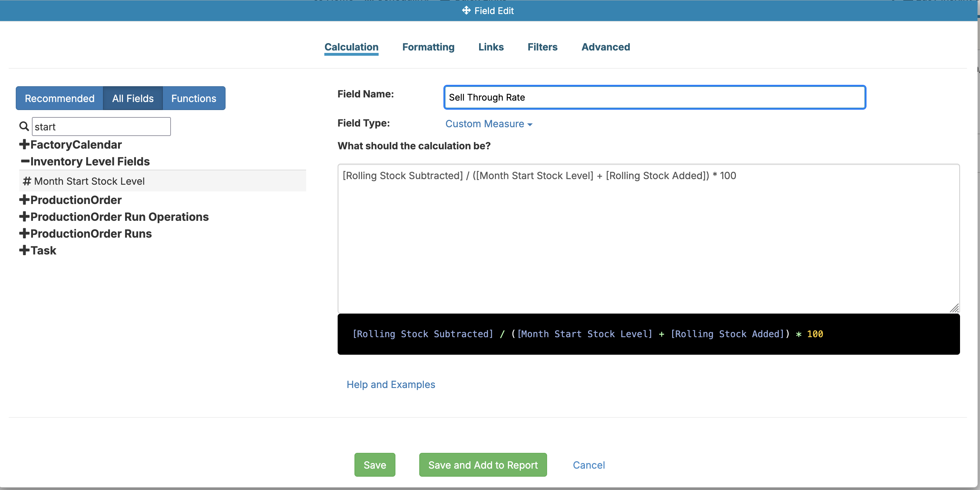Collapse the Inventory Level Fields group
Viewport: 980px width, 490px height.
coord(25,162)
